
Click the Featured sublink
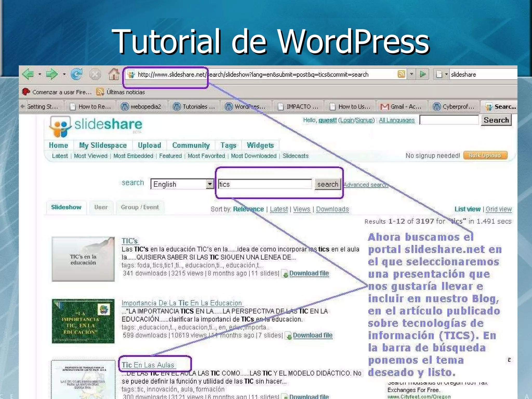coord(170,156)
